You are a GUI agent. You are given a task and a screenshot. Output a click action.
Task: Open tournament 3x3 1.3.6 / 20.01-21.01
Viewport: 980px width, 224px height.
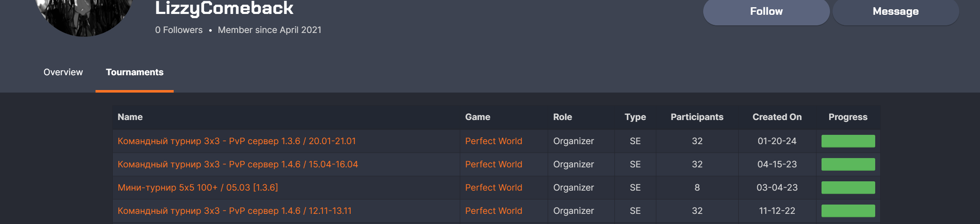[x=236, y=141]
